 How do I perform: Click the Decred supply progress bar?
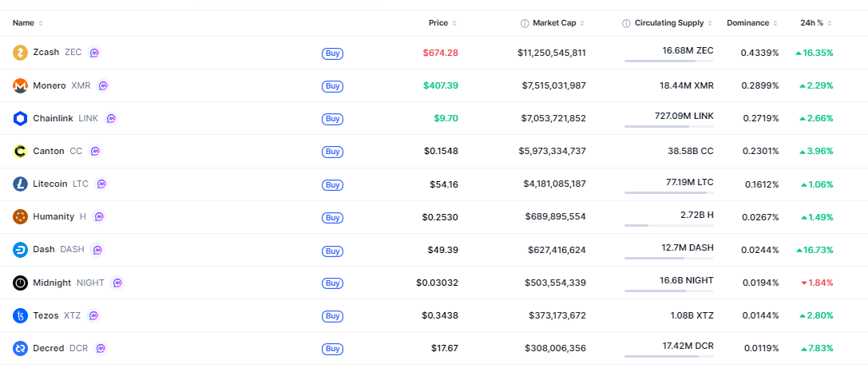click(668, 356)
